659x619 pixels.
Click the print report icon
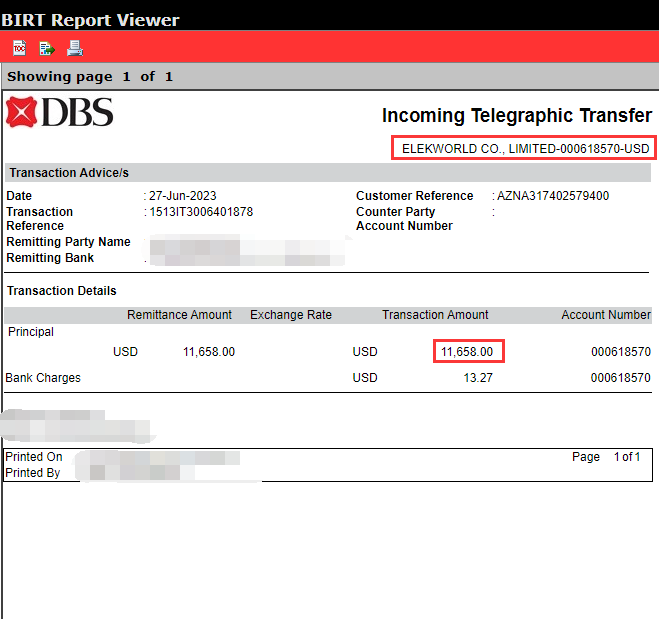(x=75, y=48)
